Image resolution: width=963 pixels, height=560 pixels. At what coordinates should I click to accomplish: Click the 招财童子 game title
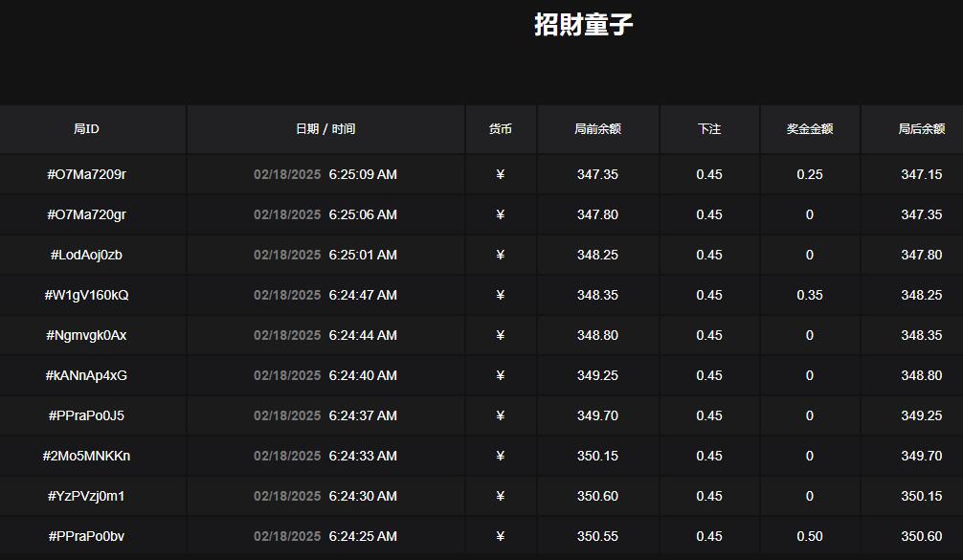(x=583, y=25)
